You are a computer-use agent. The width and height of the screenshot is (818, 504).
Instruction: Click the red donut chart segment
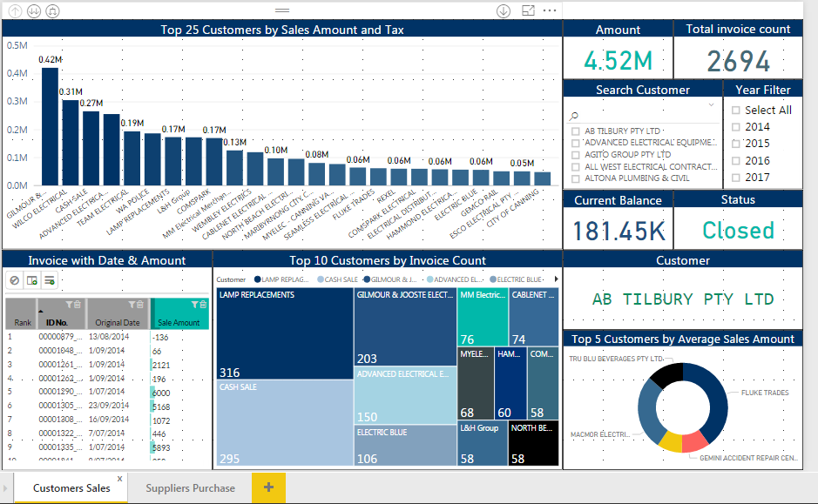695,441
